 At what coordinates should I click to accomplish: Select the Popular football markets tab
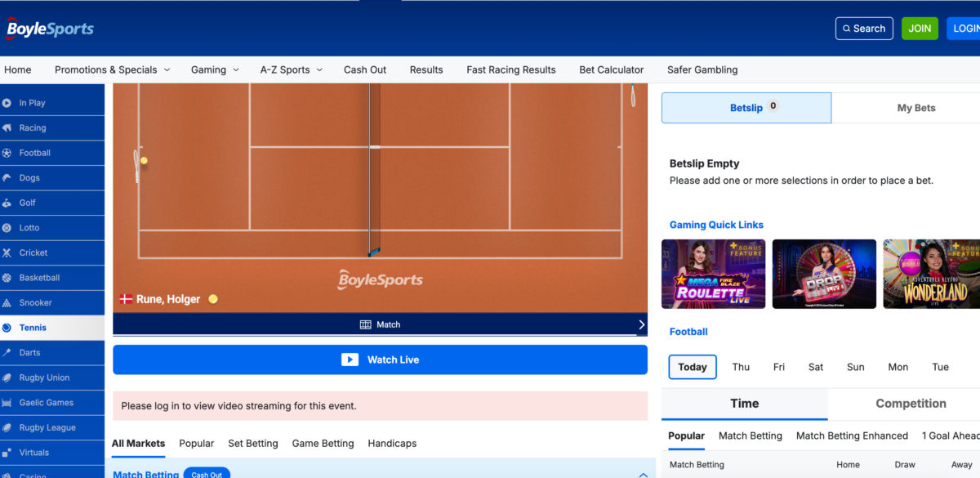(x=687, y=436)
